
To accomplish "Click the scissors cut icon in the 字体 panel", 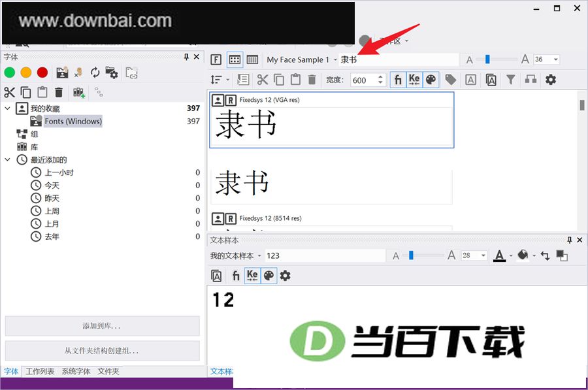I will click(9, 92).
